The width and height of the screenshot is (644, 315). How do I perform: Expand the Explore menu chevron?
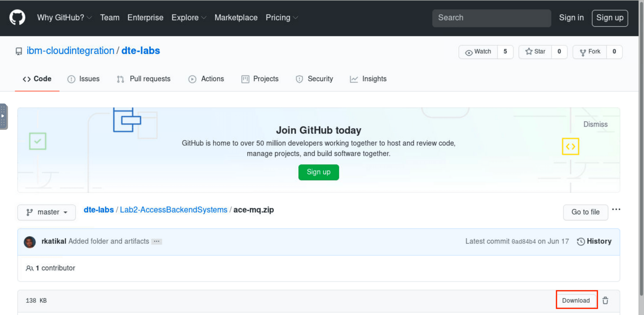pyautogui.click(x=204, y=18)
